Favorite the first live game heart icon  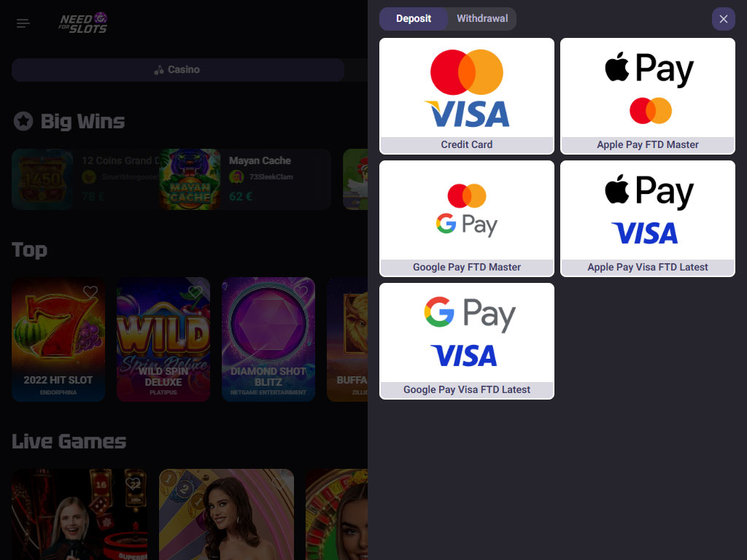tap(133, 483)
